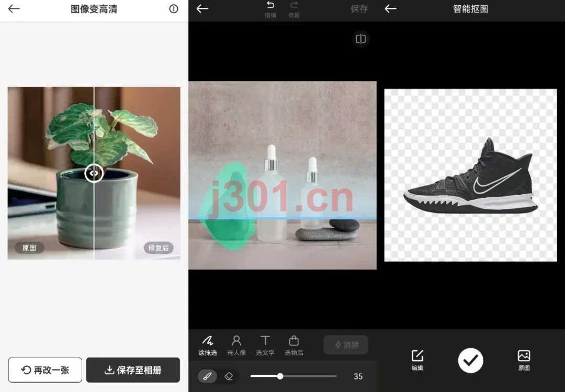The image size is (565, 392).
Task: Click 保存至相册 button
Action: tap(133, 370)
